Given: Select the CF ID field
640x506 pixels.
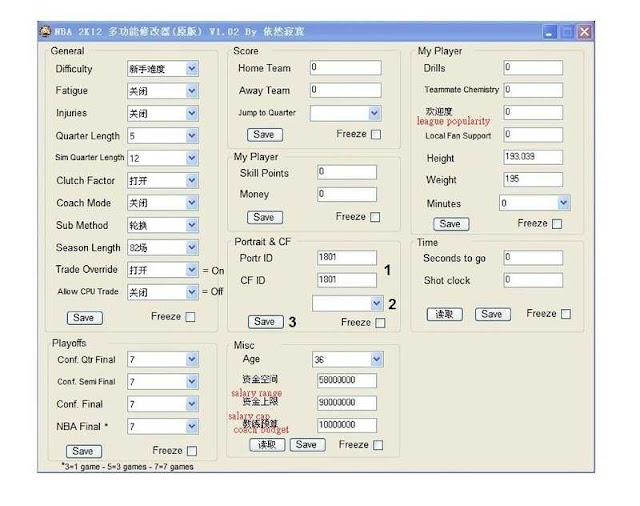Looking at the screenshot, I should coord(347,280).
